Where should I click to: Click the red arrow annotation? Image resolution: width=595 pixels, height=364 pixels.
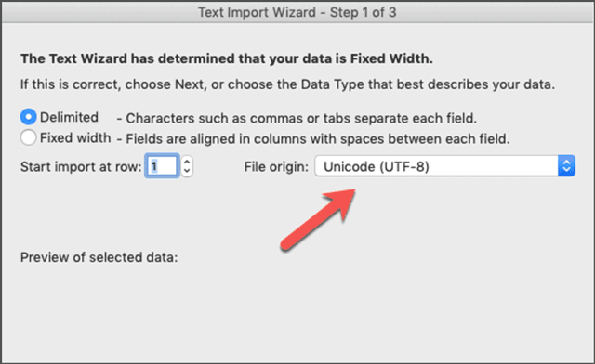(x=318, y=219)
